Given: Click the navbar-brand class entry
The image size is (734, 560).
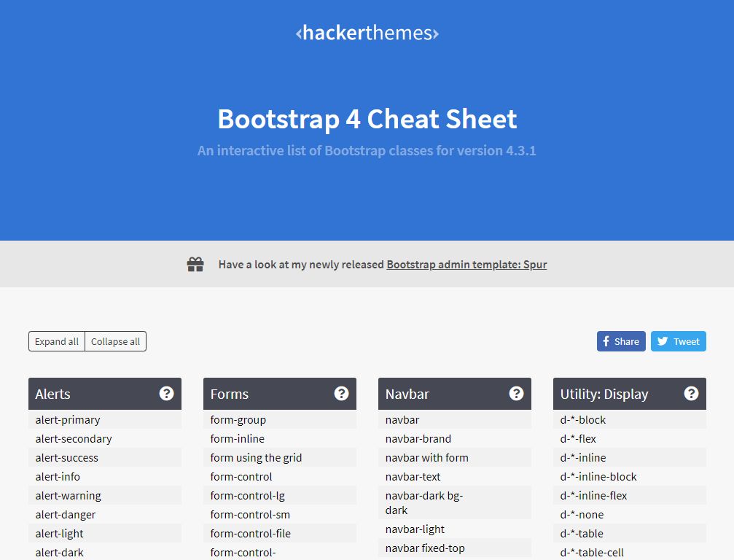Looking at the screenshot, I should point(455,439).
